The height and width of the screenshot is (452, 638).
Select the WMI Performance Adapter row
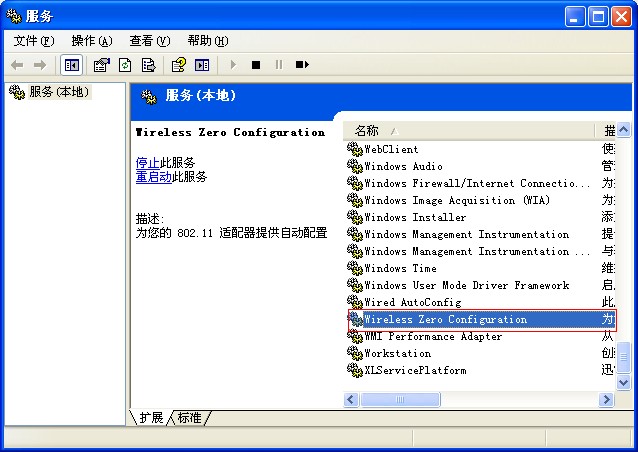click(481, 336)
